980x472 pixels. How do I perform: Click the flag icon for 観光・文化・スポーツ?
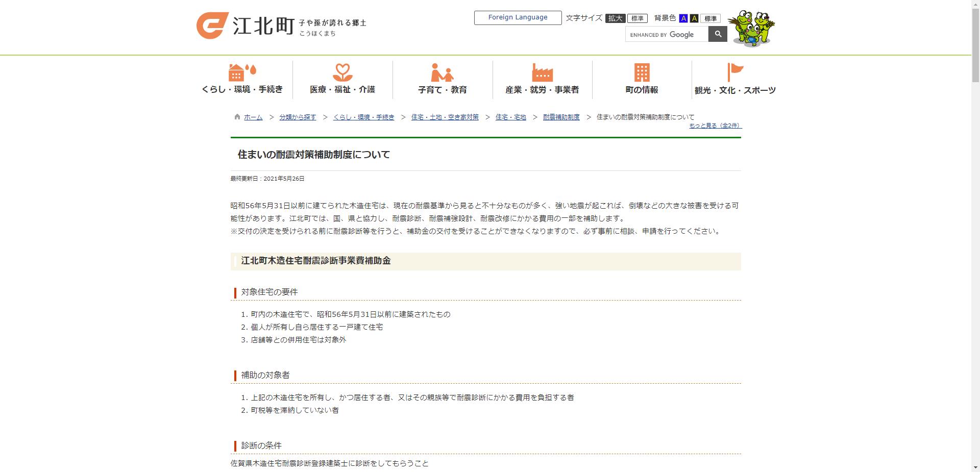735,71
